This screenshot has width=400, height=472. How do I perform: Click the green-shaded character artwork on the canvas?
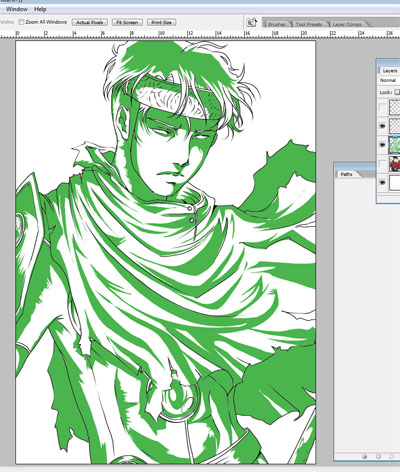[x=165, y=252]
